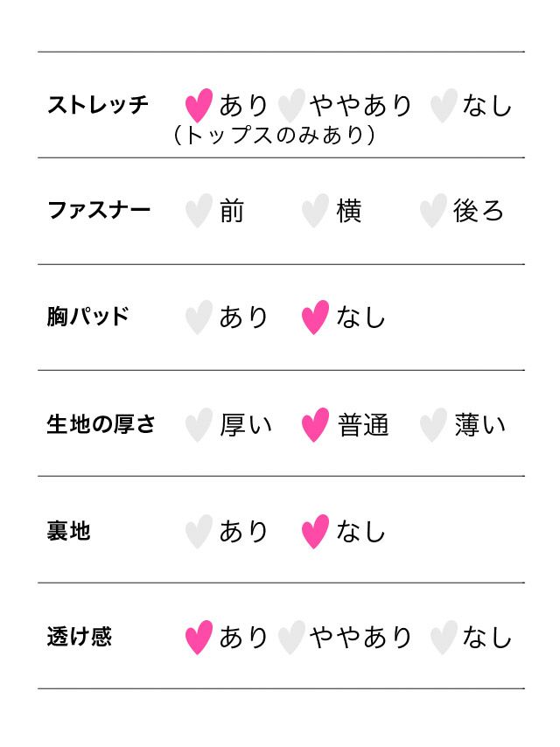Image resolution: width=560 pixels, height=747 pixels.
Task: Click the pink heart beside 透け感 あり
Action: (x=199, y=637)
